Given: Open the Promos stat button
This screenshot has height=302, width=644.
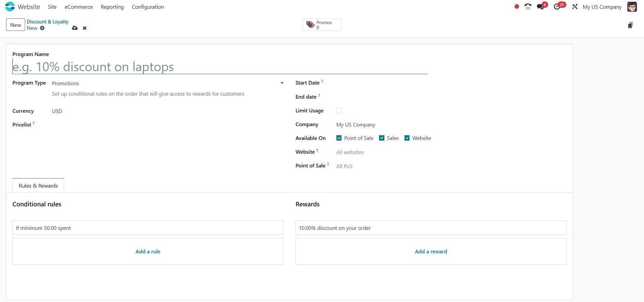Looking at the screenshot, I should [x=322, y=25].
